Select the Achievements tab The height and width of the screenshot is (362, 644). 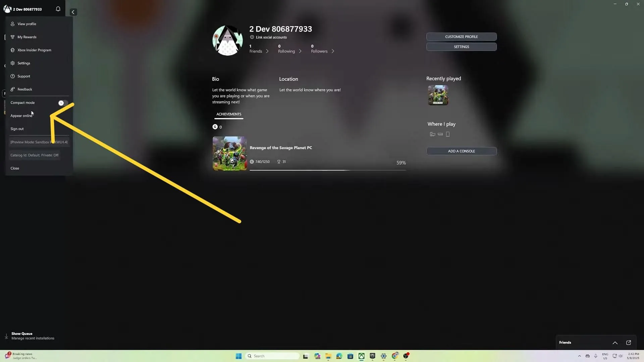point(229,114)
